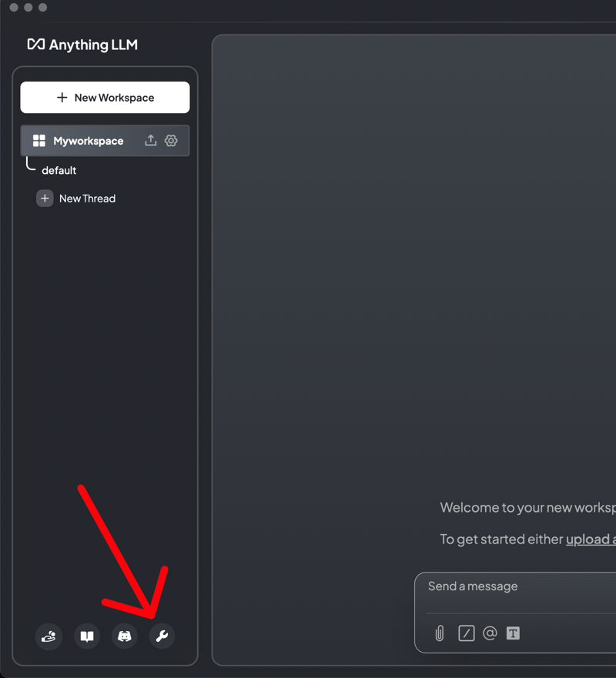Click the text size T icon

[513, 633]
